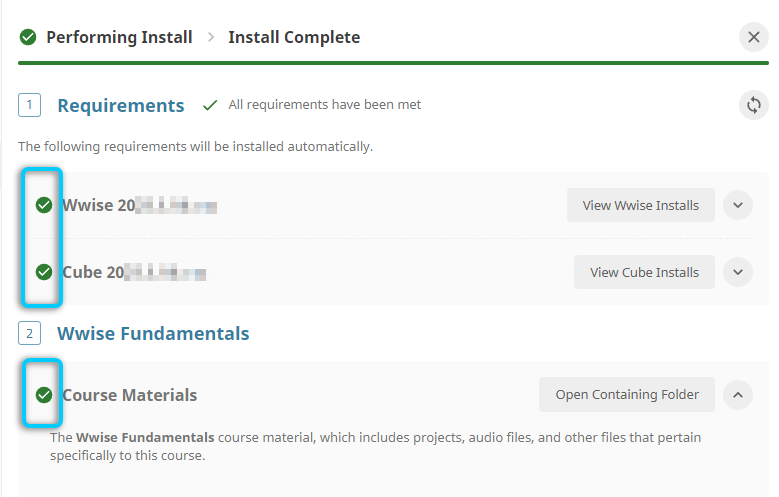This screenshot has width=779, height=497.
Task: Click the green install progress bar
Action: 390,63
